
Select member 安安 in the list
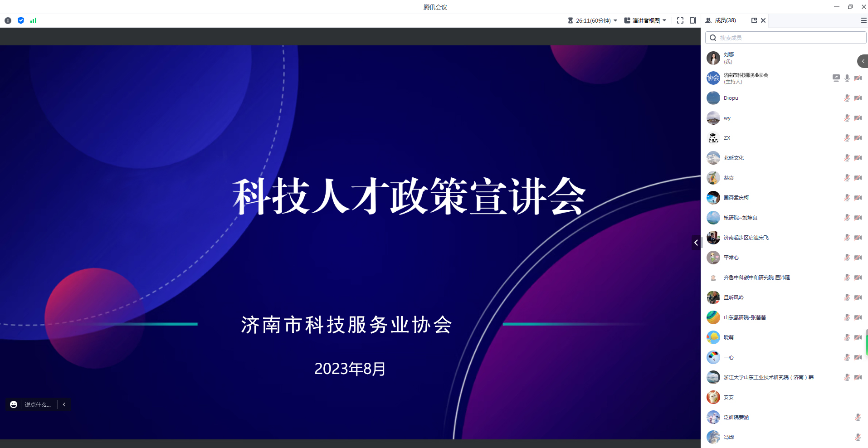pos(785,397)
